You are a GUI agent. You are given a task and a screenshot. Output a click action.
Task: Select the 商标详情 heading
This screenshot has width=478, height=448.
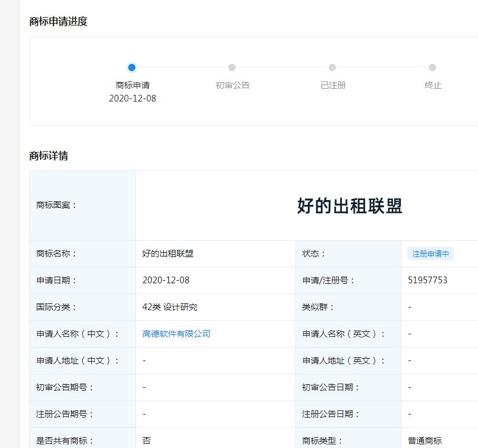pos(49,156)
